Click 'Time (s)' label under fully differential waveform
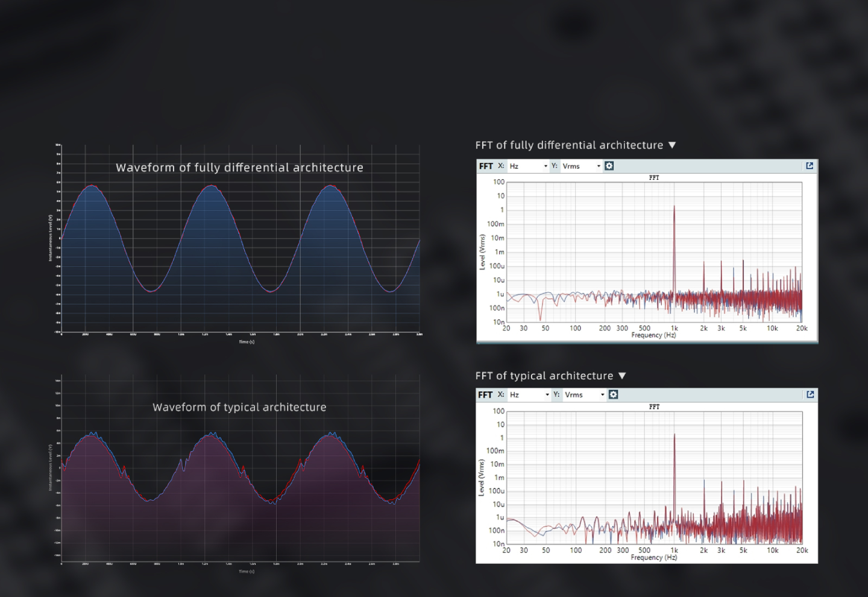The width and height of the screenshot is (868, 597). (x=247, y=342)
